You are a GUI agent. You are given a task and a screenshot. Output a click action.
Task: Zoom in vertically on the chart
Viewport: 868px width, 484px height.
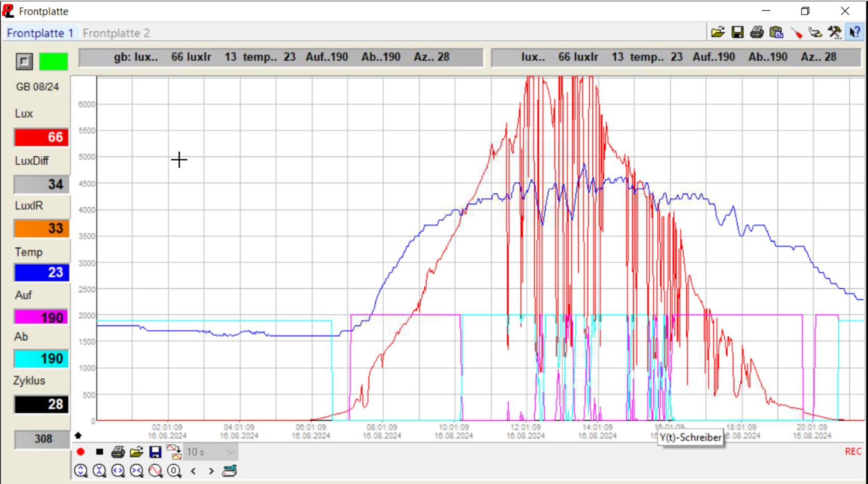pyautogui.click(x=80, y=470)
